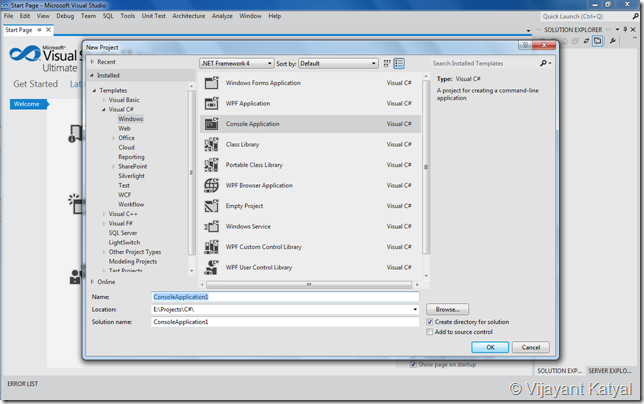
Task: Open the File menu
Action: [9, 16]
